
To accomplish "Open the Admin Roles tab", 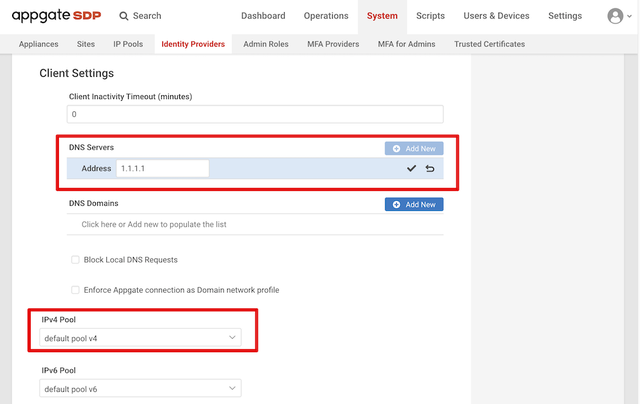I will pyautogui.click(x=267, y=44).
